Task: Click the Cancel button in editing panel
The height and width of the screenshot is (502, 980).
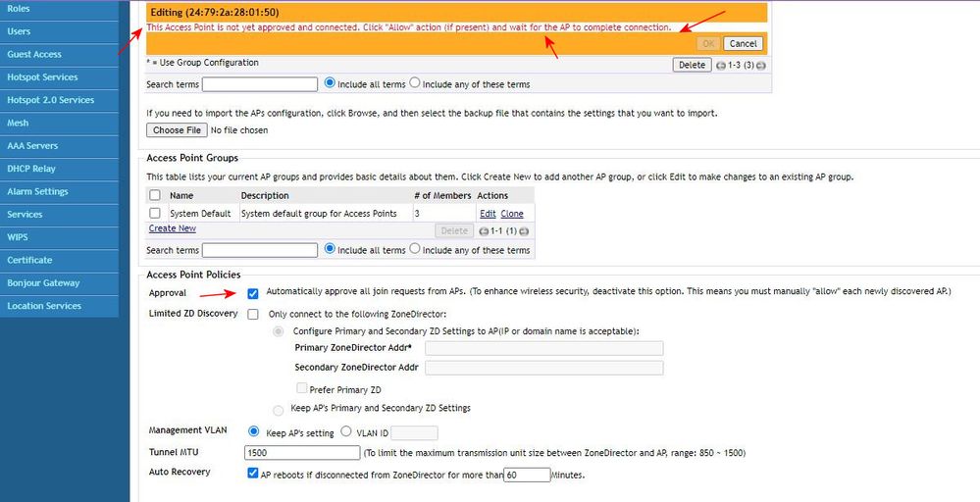Action: point(743,43)
